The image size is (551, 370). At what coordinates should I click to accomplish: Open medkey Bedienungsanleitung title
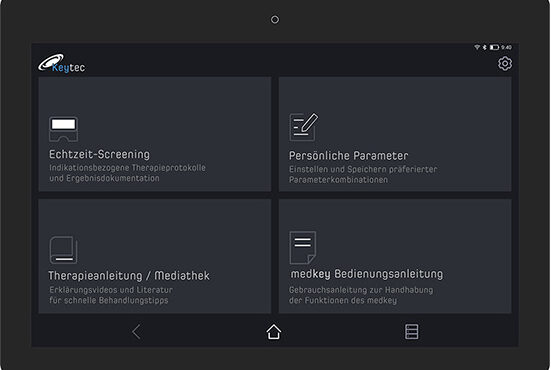pyautogui.click(x=367, y=274)
